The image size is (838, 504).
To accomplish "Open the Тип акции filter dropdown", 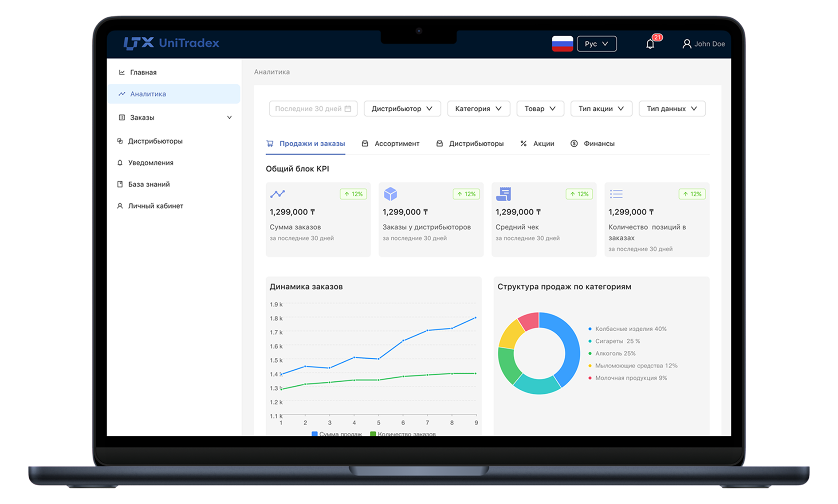I will 601,109.
